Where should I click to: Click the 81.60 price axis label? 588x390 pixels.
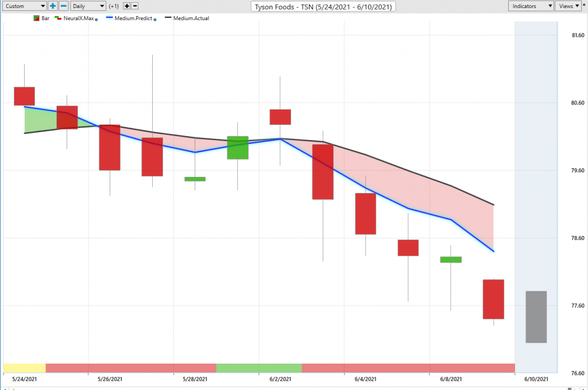pos(578,35)
